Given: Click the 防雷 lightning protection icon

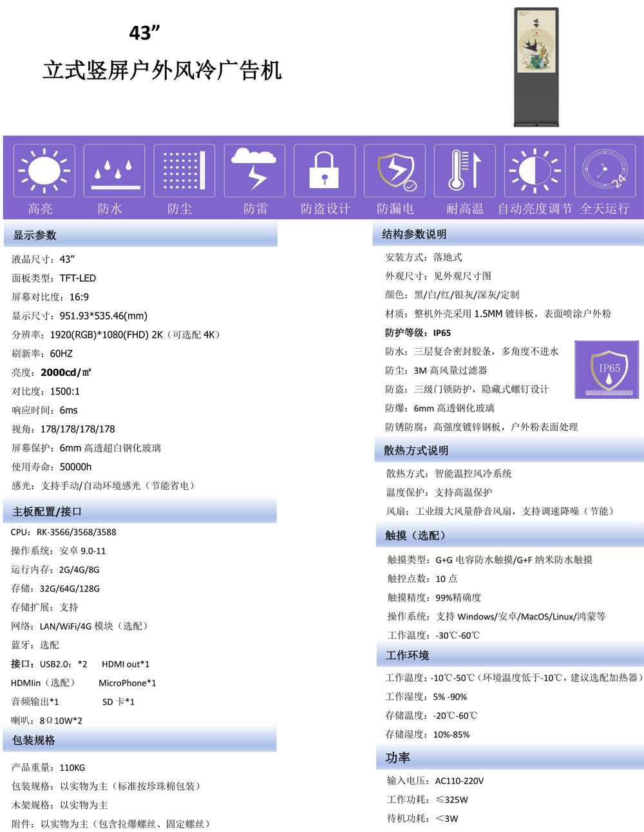Looking at the screenshot, I should pos(254,170).
